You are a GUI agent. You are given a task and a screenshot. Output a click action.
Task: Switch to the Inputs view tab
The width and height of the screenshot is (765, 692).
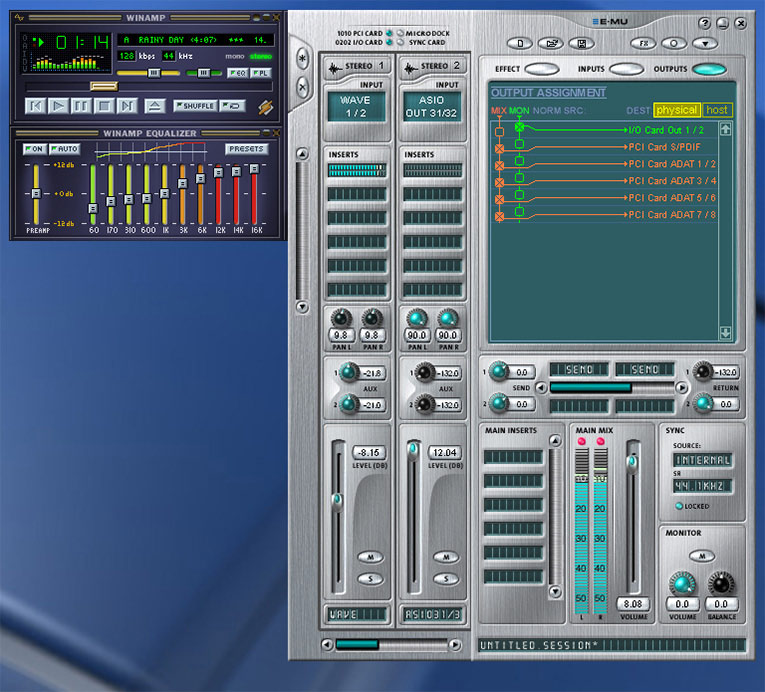click(626, 69)
